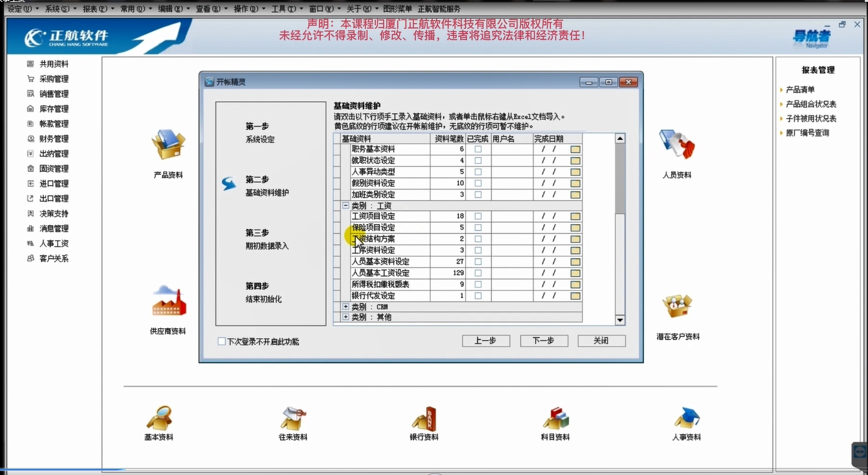Open the 银行资料 icon
The image size is (868, 475).
pos(424,418)
